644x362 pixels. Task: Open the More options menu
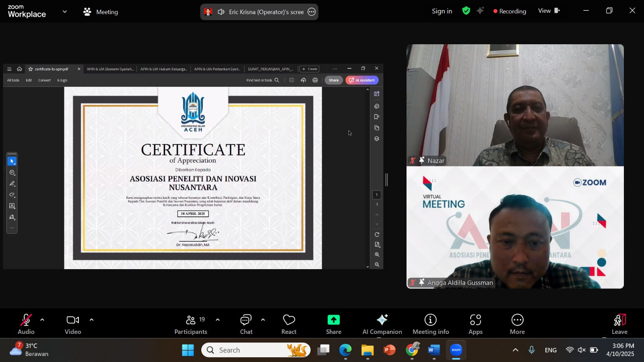(517, 324)
